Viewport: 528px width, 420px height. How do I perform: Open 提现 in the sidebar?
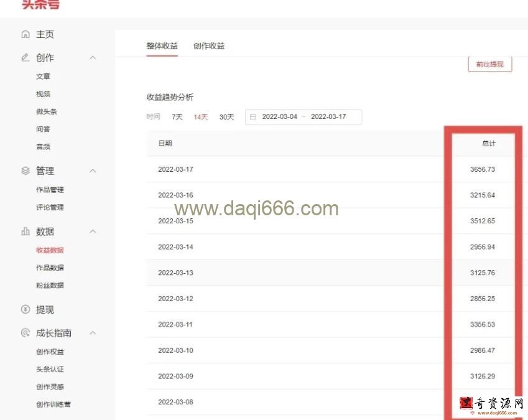click(x=45, y=309)
